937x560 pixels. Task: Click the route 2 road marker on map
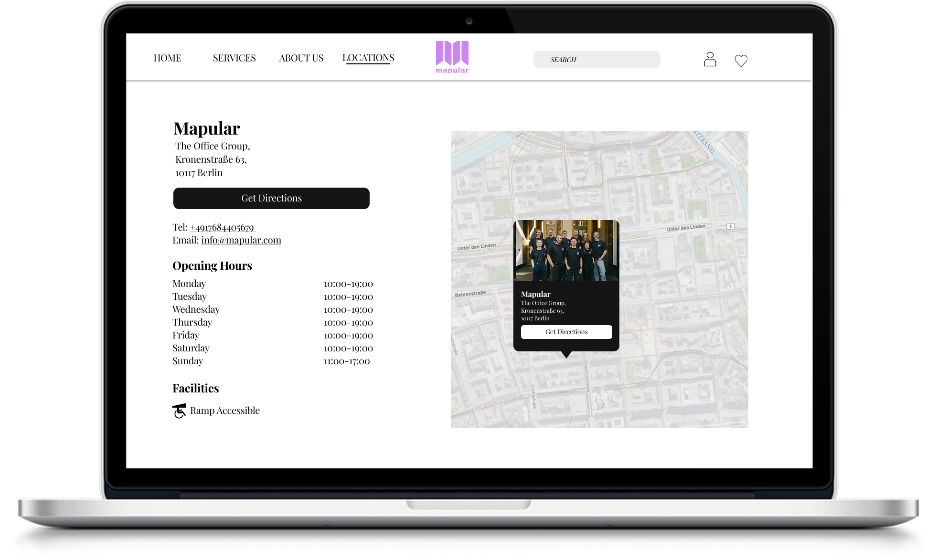click(730, 226)
